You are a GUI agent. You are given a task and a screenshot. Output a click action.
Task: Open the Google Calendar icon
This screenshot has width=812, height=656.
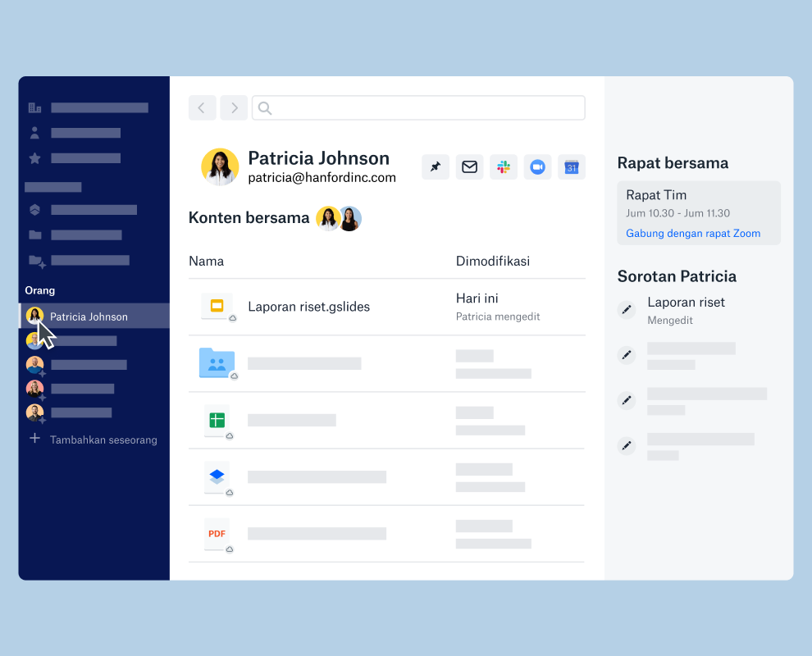[572, 167]
